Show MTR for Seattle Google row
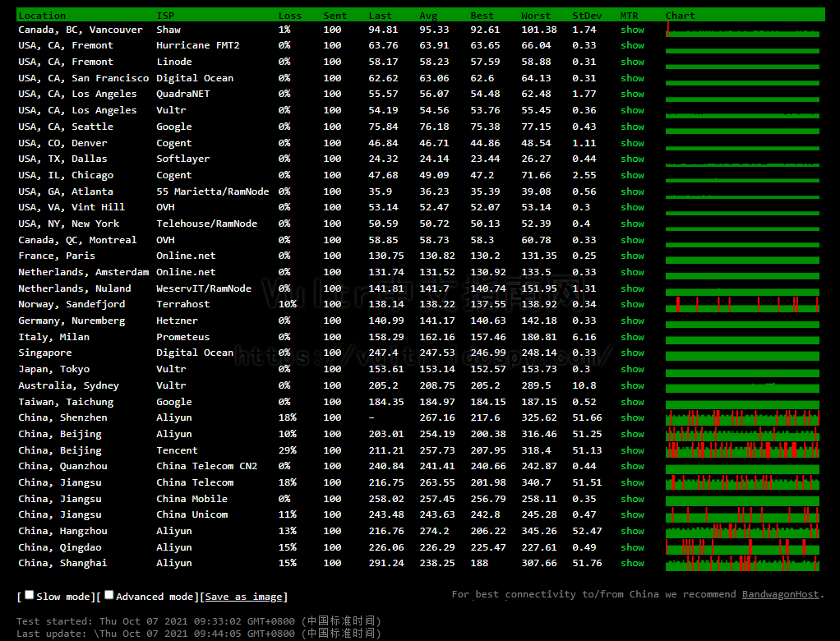This screenshot has width=840, height=641. [x=632, y=127]
